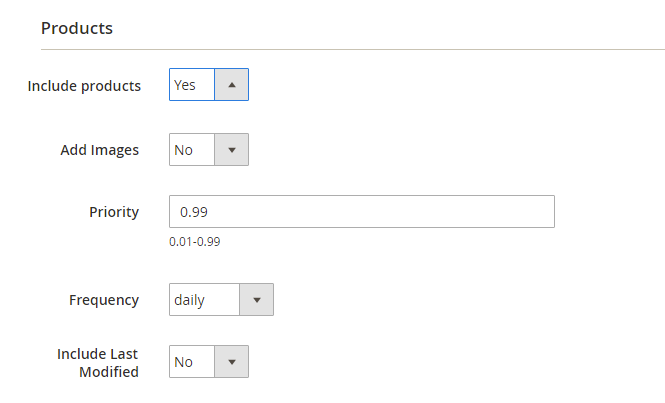Click the Frequency label

(x=104, y=299)
